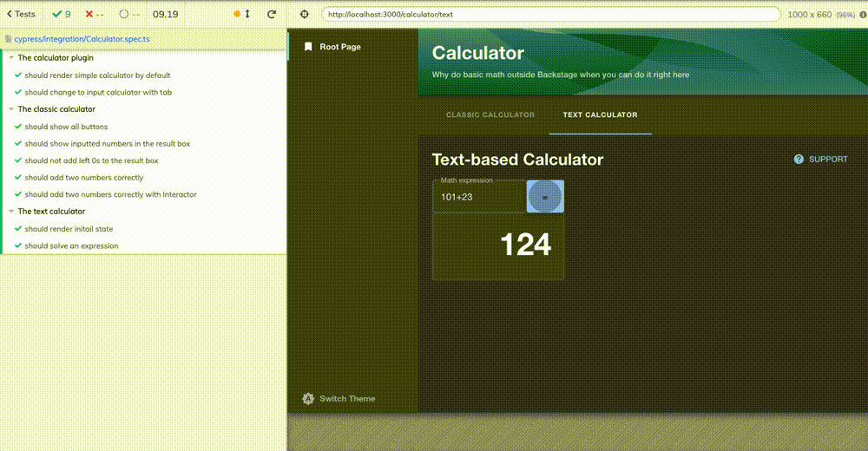Viewport: 868px width, 451px height.
Task: Collapse "The text calculator" suite
Action: (11, 212)
